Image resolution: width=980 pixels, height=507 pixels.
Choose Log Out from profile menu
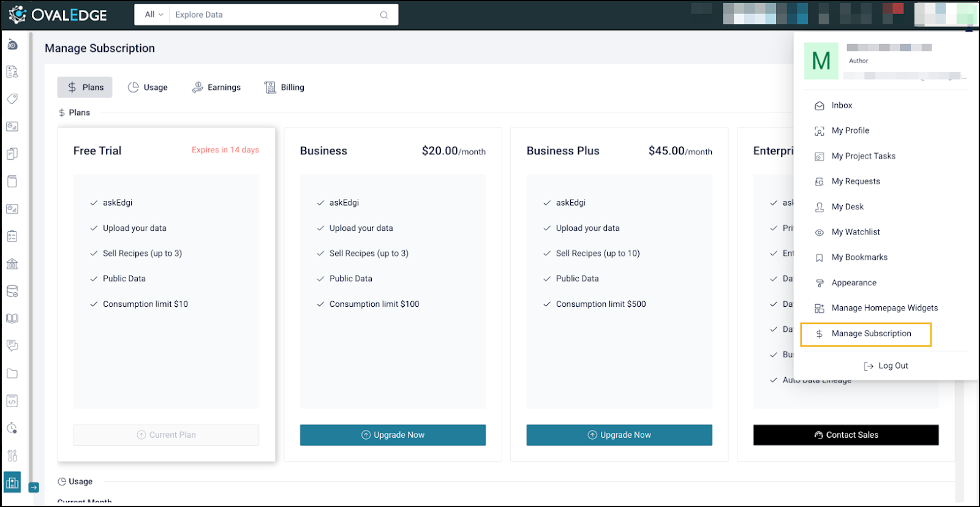pyautogui.click(x=886, y=366)
